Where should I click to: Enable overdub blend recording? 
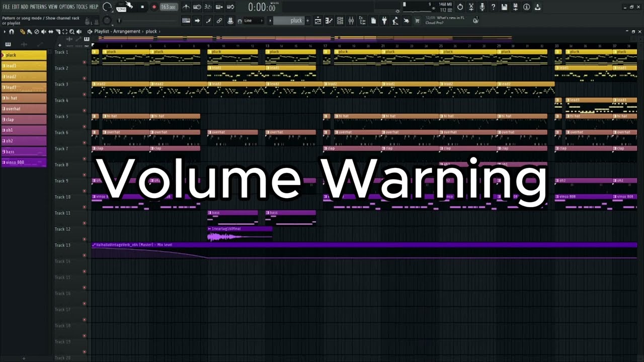[x=219, y=7]
